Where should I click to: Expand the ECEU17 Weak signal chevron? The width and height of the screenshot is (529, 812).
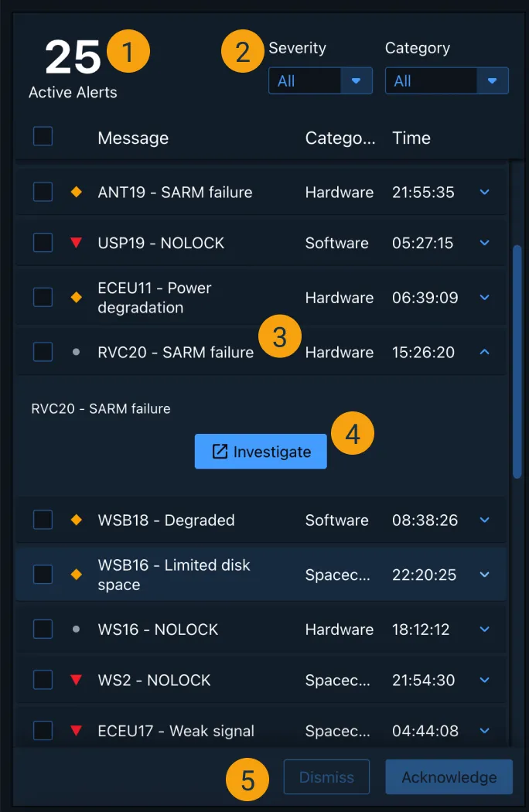coord(484,731)
